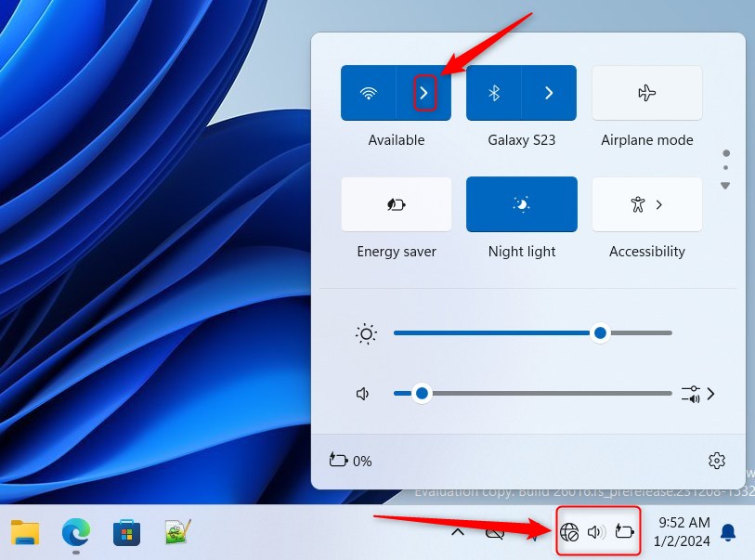Open hidden icons with the taskbar chevron

(x=458, y=531)
